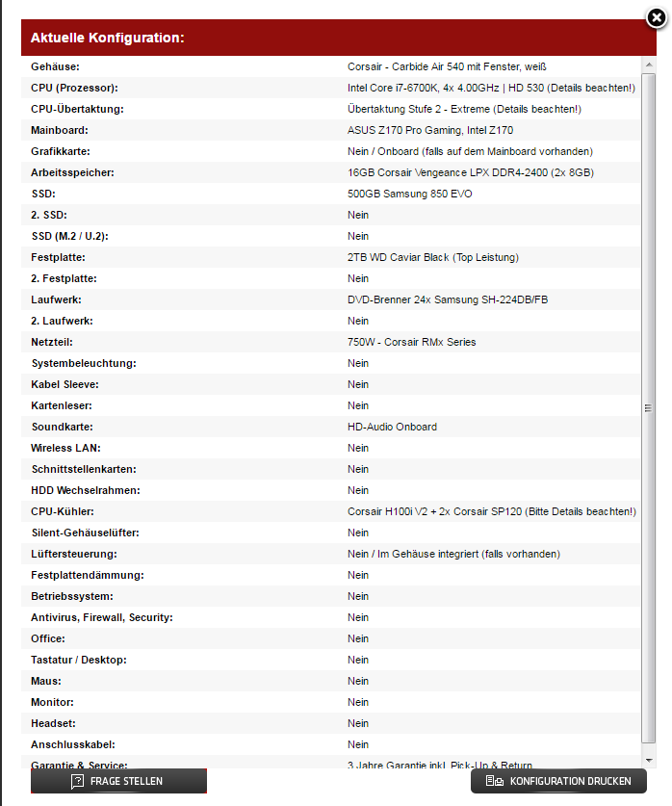Click the 'CPU (Prozessor):' label
Image resolution: width=672 pixels, height=806 pixels.
click(74, 88)
